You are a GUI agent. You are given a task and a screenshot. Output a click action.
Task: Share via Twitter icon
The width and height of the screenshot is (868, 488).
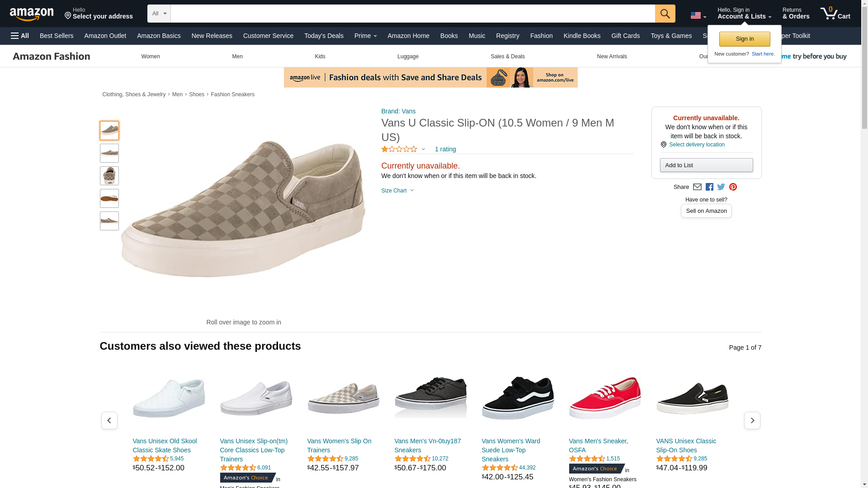point(721,187)
